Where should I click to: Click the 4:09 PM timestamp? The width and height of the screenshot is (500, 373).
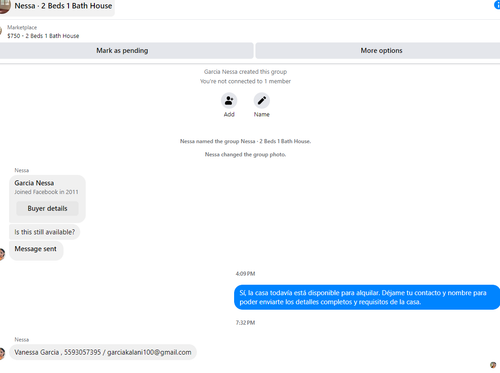click(245, 274)
